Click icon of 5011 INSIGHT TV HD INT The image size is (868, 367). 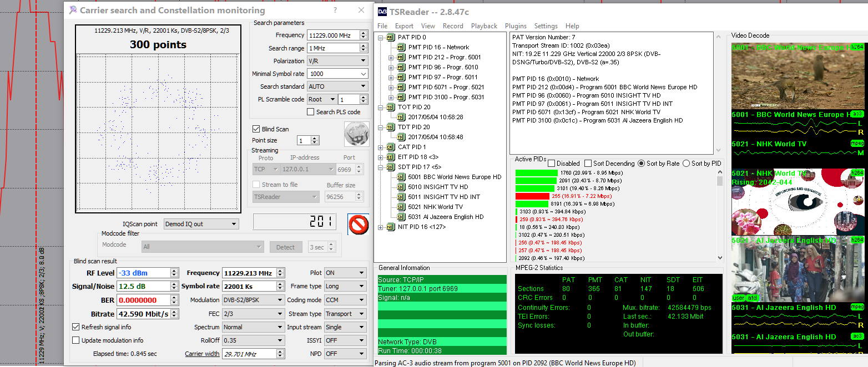tap(401, 197)
